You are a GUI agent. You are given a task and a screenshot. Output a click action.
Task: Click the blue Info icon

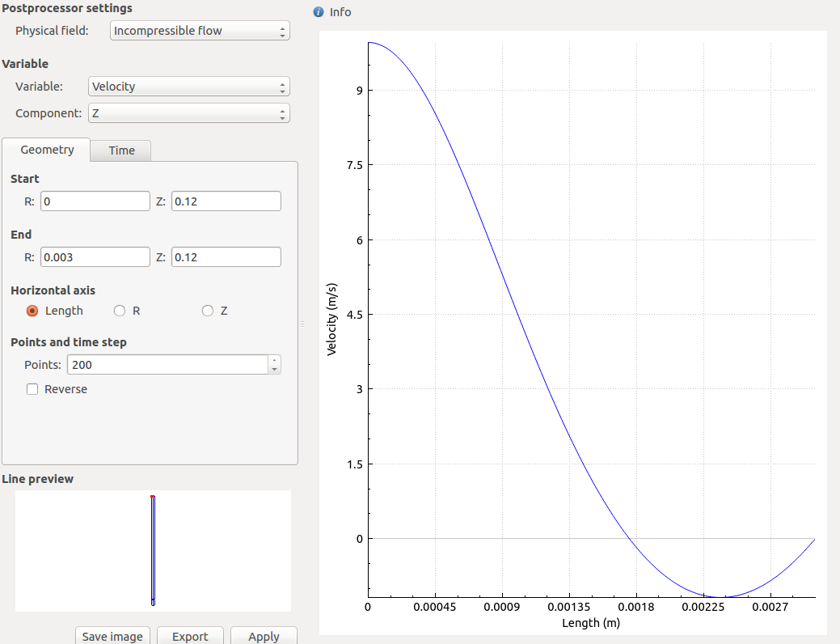click(x=319, y=12)
